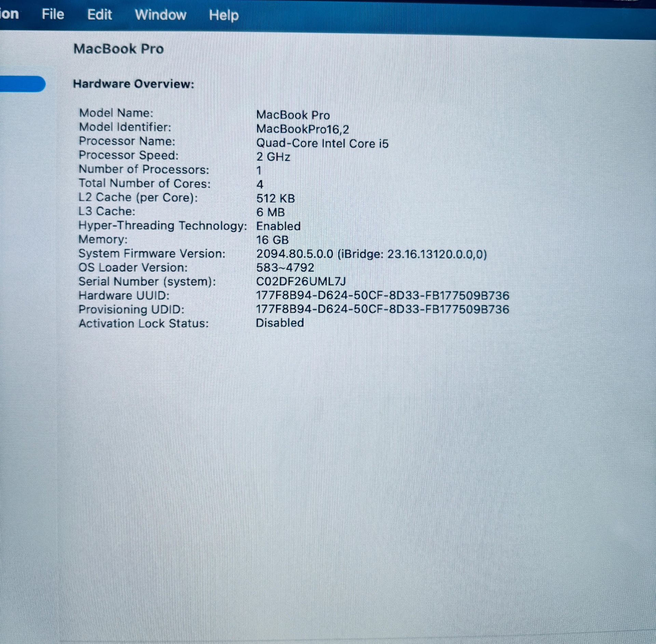
Task: Click the MacBook Pro window heading
Action: point(119,49)
